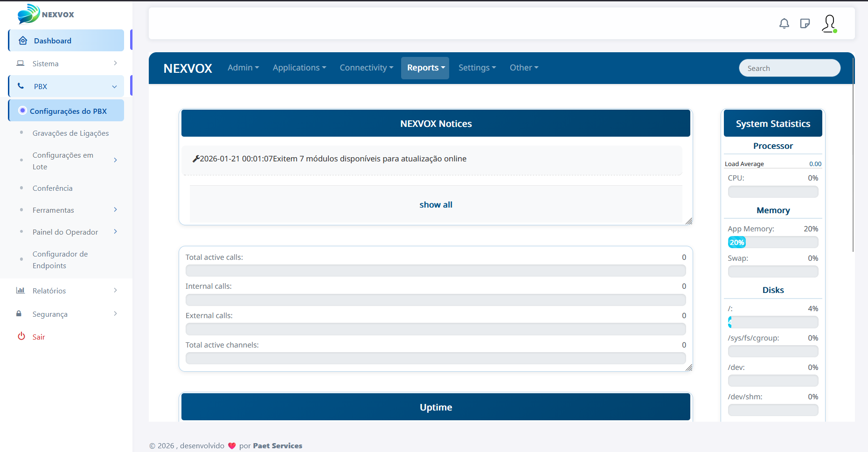
Task: Click the Disks section heading
Action: [x=773, y=290]
